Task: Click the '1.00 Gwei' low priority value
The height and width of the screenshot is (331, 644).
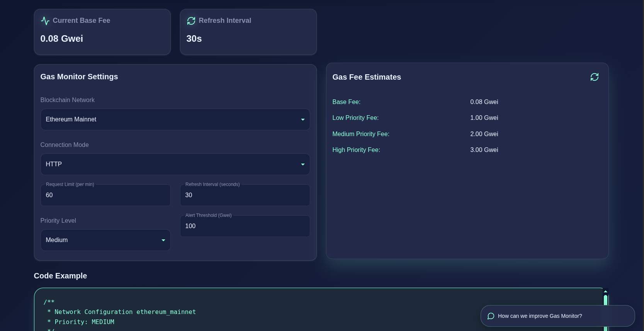Action: point(484,118)
